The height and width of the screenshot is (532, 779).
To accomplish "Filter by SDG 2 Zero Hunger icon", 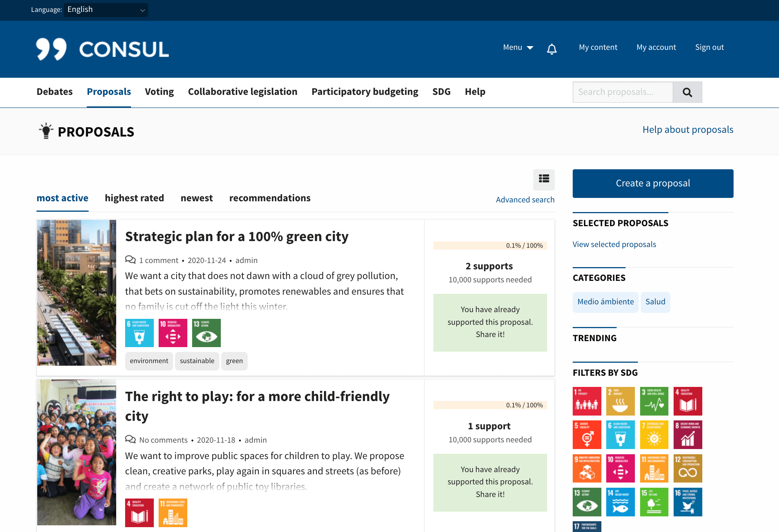I will coord(620,401).
